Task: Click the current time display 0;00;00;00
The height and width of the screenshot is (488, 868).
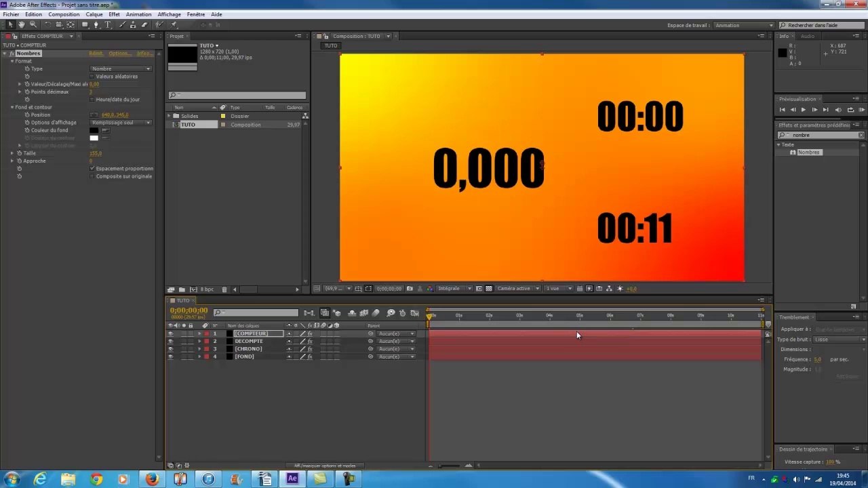Action: click(189, 310)
